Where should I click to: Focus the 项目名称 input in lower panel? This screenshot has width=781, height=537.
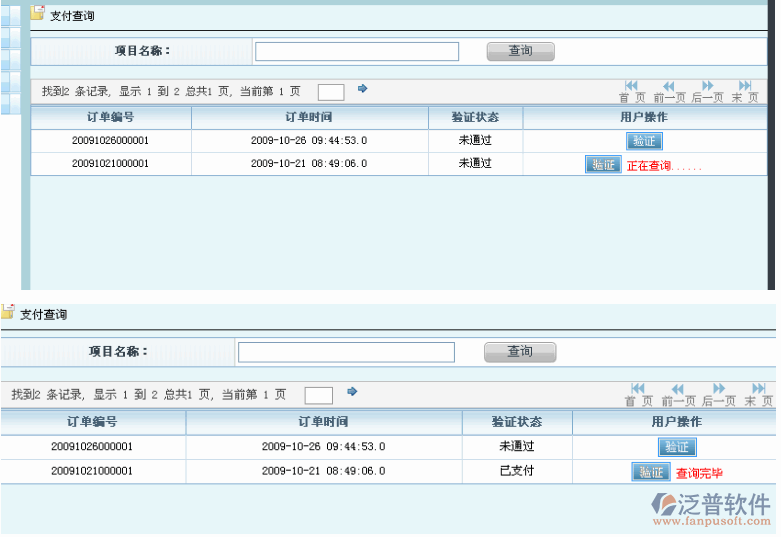[346, 352]
